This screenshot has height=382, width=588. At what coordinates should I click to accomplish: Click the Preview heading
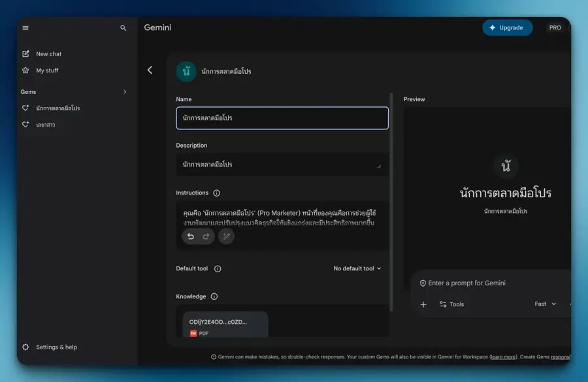tap(414, 99)
